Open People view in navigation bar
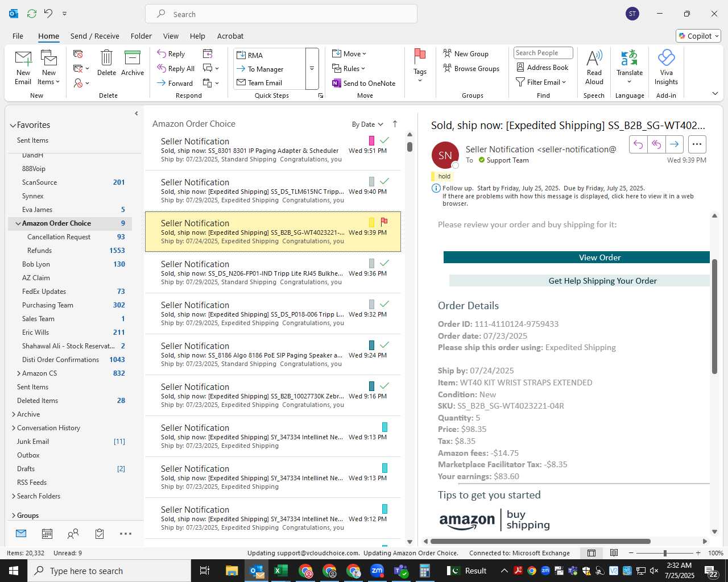This screenshot has width=728, height=582. [x=73, y=533]
